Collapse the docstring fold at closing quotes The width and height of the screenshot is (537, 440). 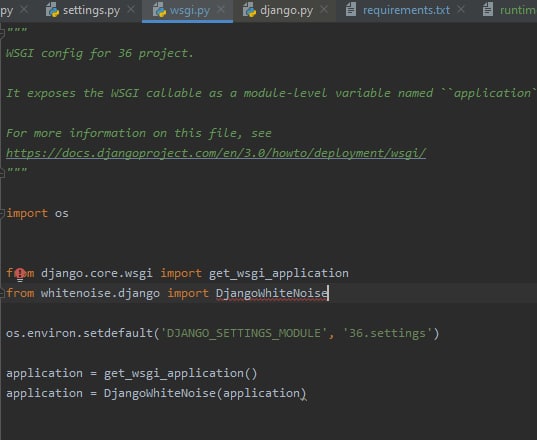tap(2, 173)
